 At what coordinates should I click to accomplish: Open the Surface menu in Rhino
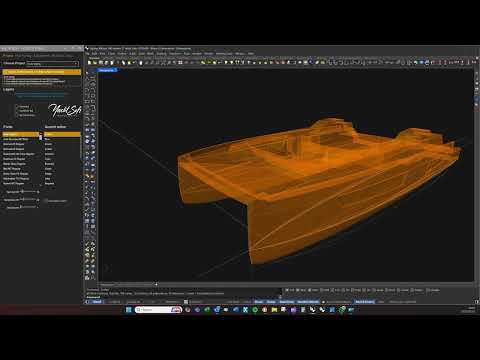(122, 53)
